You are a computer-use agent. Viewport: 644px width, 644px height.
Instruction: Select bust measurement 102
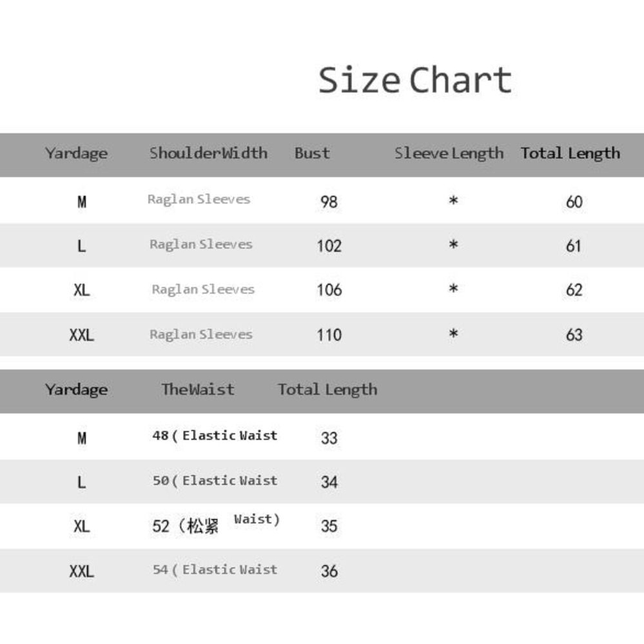point(329,246)
